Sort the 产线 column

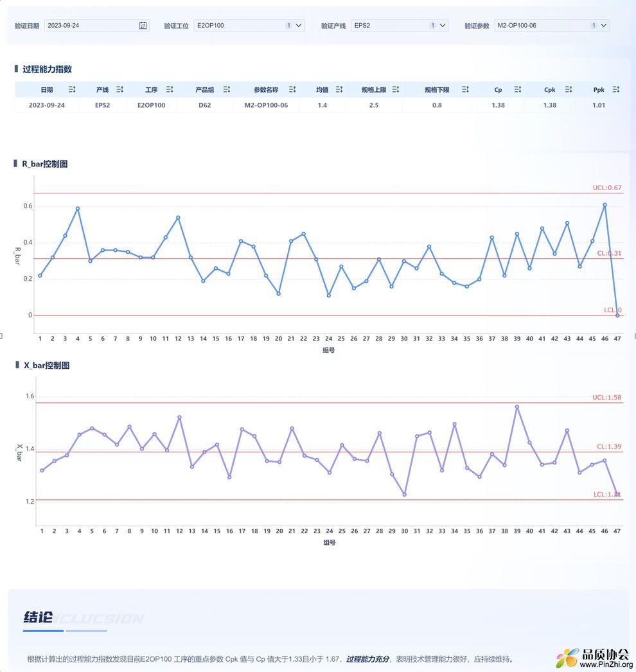point(120,89)
